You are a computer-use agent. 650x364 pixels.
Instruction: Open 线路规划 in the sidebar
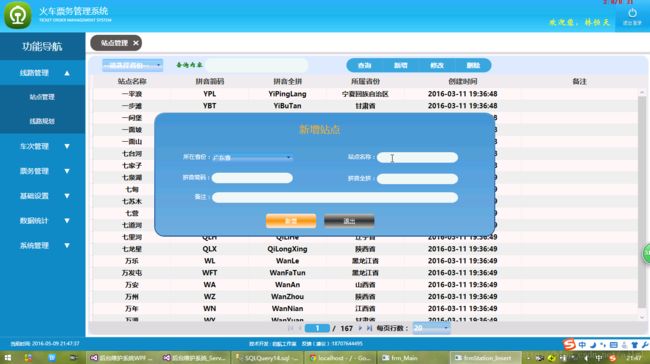click(x=42, y=121)
